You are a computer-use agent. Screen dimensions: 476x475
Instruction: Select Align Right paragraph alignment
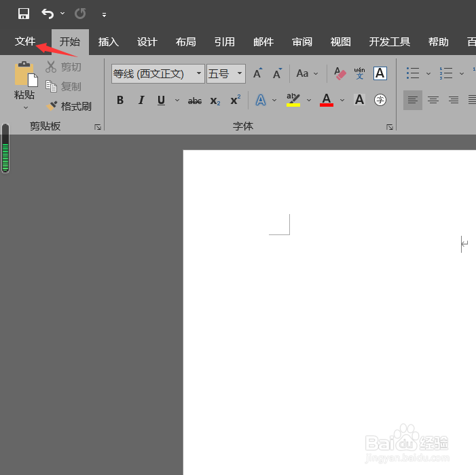point(454,100)
